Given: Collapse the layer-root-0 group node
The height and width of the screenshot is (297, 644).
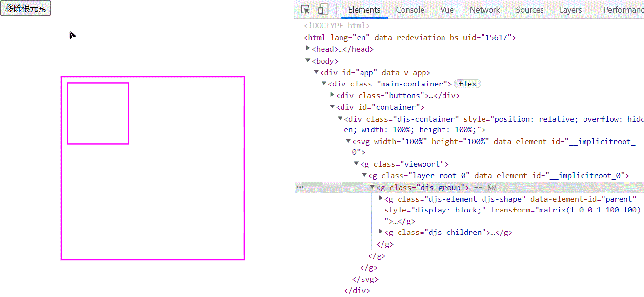Looking at the screenshot, I should (x=364, y=175).
